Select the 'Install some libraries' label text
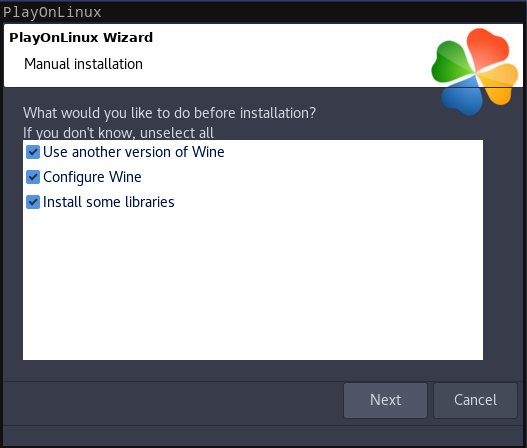This screenshot has width=527, height=448. (x=109, y=202)
